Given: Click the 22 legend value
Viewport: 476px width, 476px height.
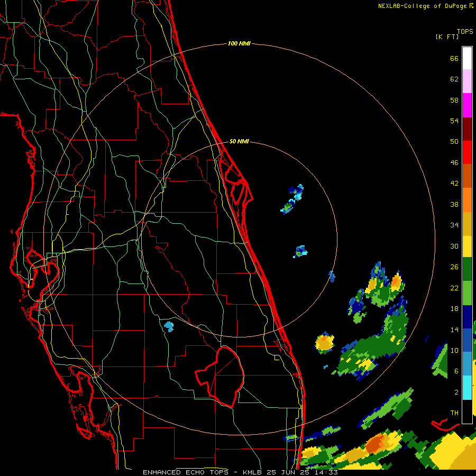Looking at the screenshot, I should tap(454, 288).
